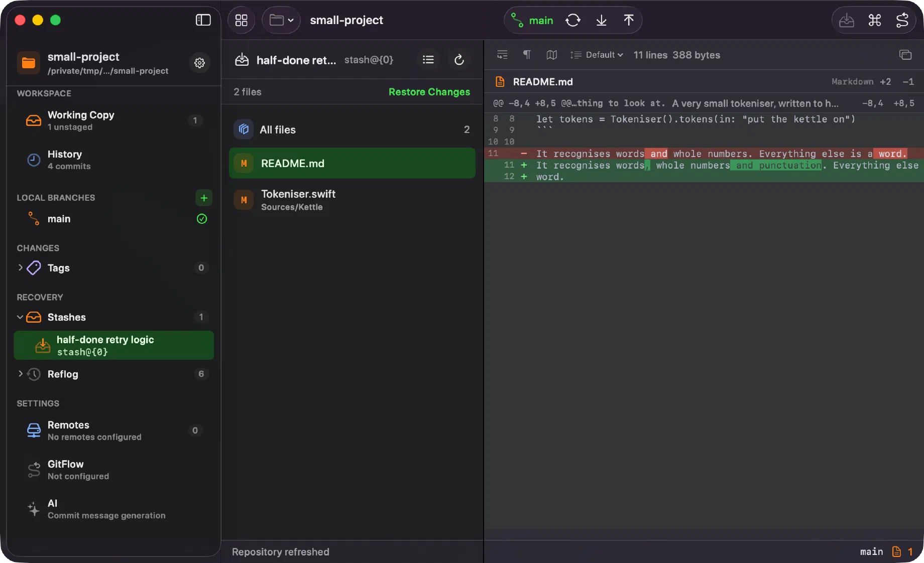Select the half-done retry logic stash
924x563 pixels.
pos(113,345)
